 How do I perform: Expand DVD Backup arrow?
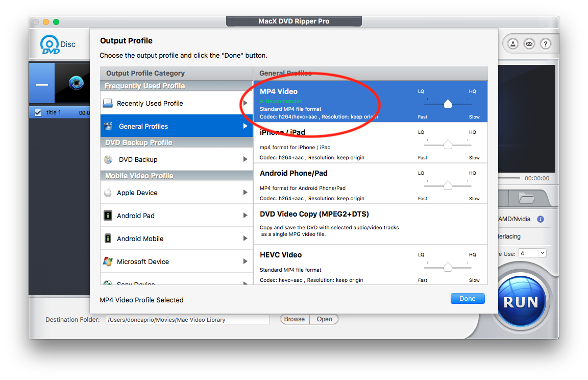(245, 159)
